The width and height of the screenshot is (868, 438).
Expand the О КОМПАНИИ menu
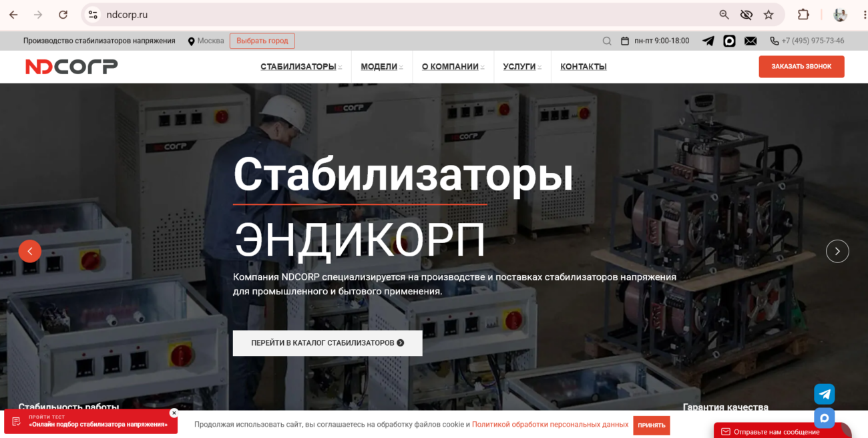tap(453, 67)
